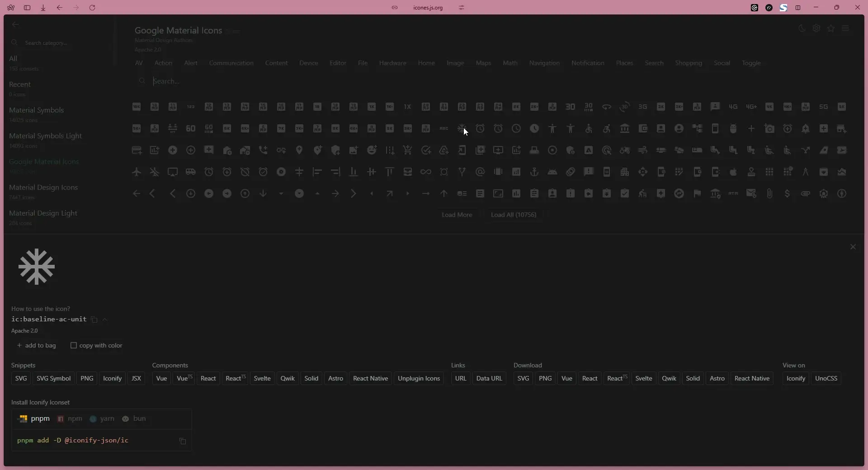Enable the copy with color checkbox
Image resolution: width=868 pixels, height=470 pixels.
pyautogui.click(x=74, y=346)
